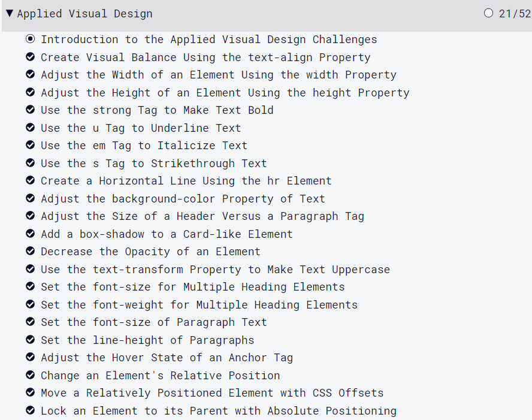The width and height of the screenshot is (532, 420).
Task: Open Adjust the Hover State challenge
Action: tap(167, 358)
